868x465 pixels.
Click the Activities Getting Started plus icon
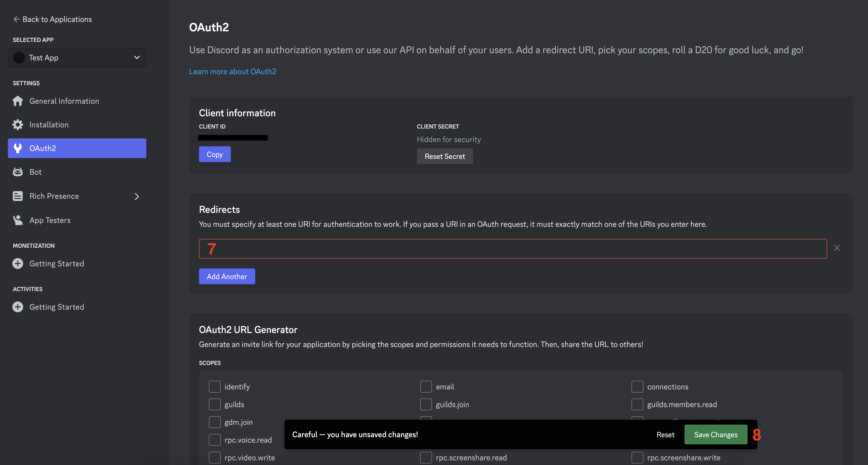pos(17,307)
